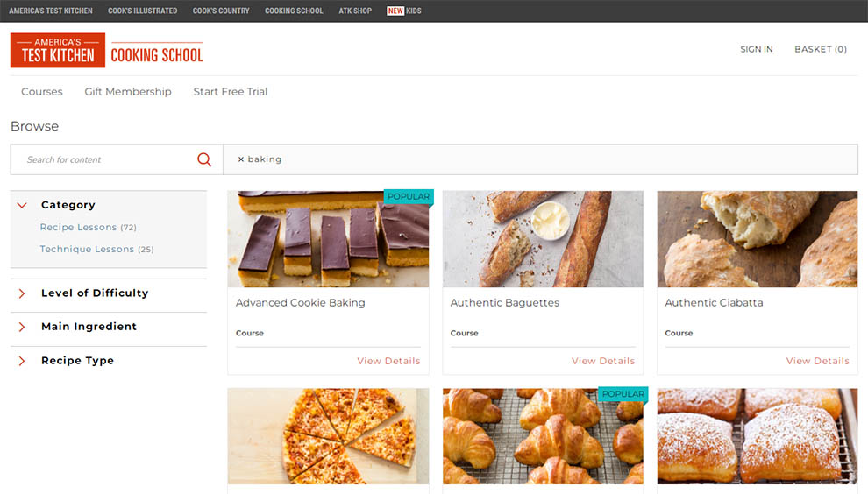868x494 pixels.
Task: Open the Courses menu item
Action: coord(42,92)
